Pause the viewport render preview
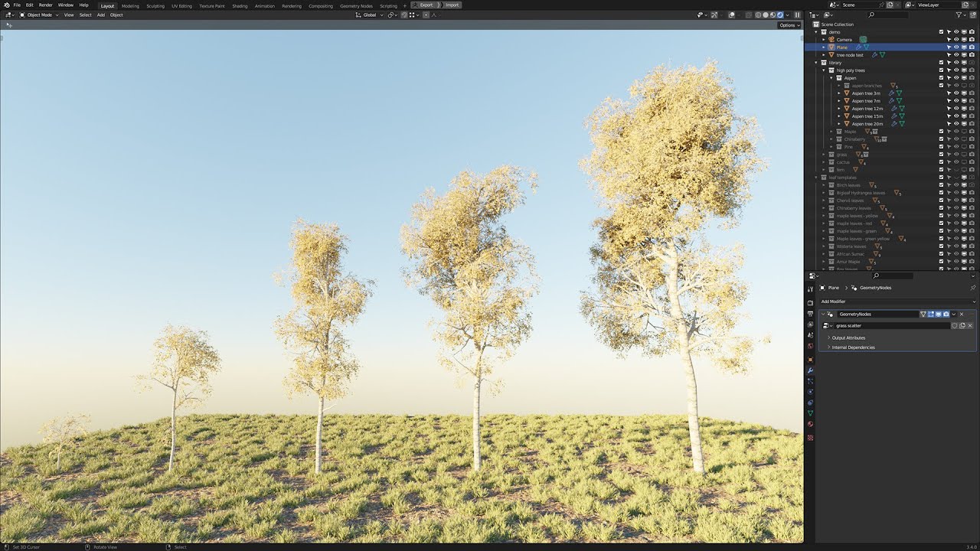Viewport: 980px width, 551px height. click(797, 15)
